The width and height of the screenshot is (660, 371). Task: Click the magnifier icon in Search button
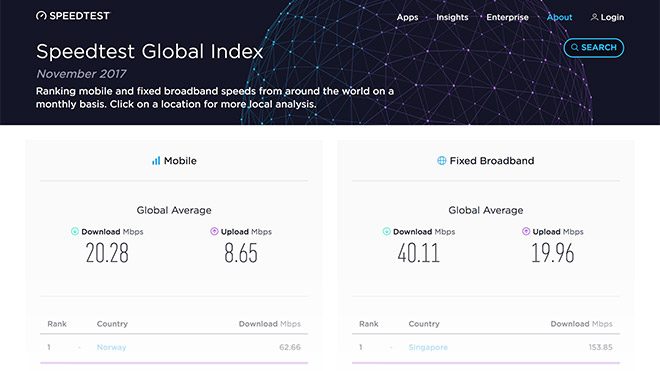[x=575, y=48]
